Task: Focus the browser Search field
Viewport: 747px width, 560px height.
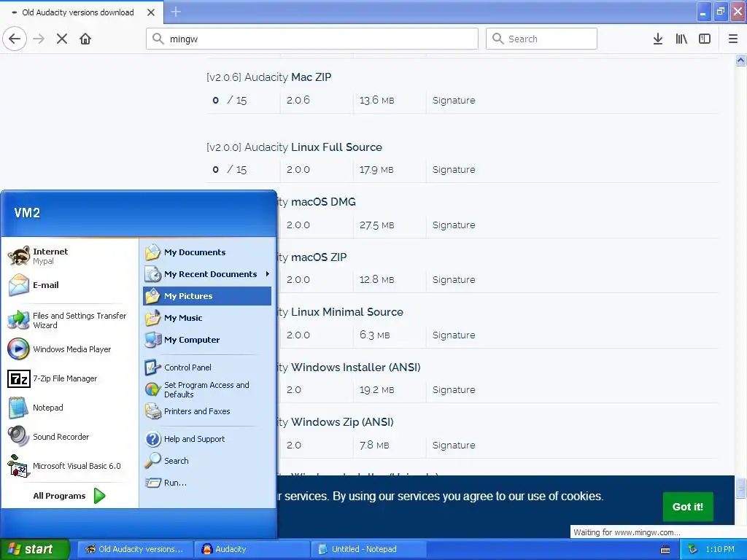Action: pyautogui.click(x=541, y=39)
